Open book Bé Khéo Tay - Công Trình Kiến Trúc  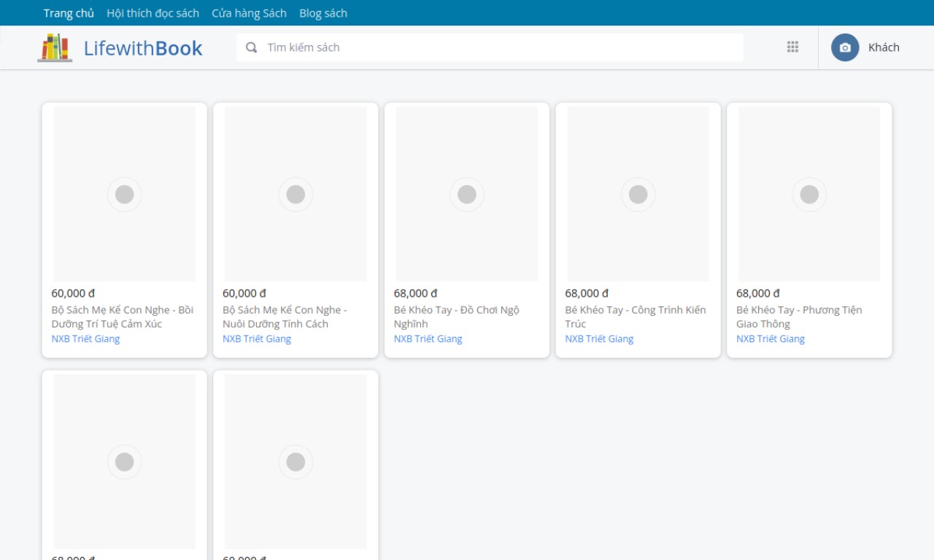pos(636,316)
